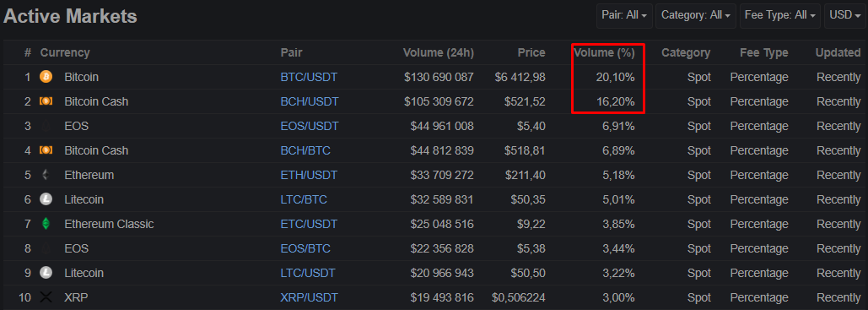Click the Ethereum Classic currency name
Image resolution: width=868 pixels, height=310 pixels.
[x=109, y=224]
